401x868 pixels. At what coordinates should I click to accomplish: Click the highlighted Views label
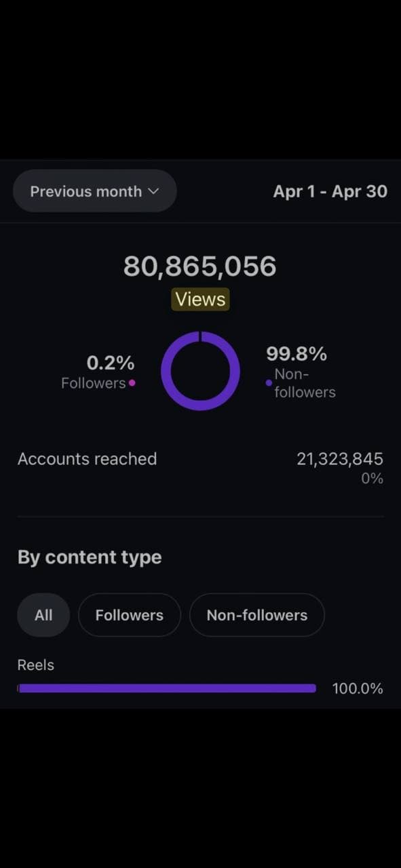tap(200, 299)
